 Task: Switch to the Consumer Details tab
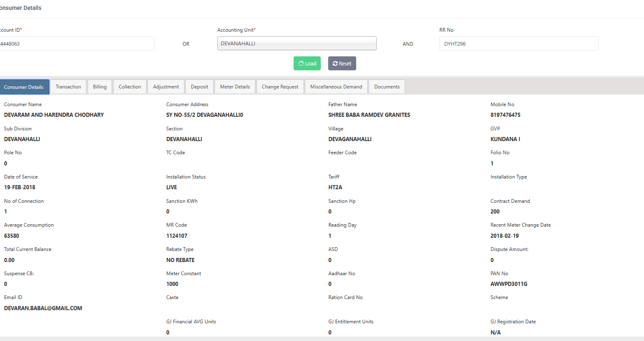24,87
